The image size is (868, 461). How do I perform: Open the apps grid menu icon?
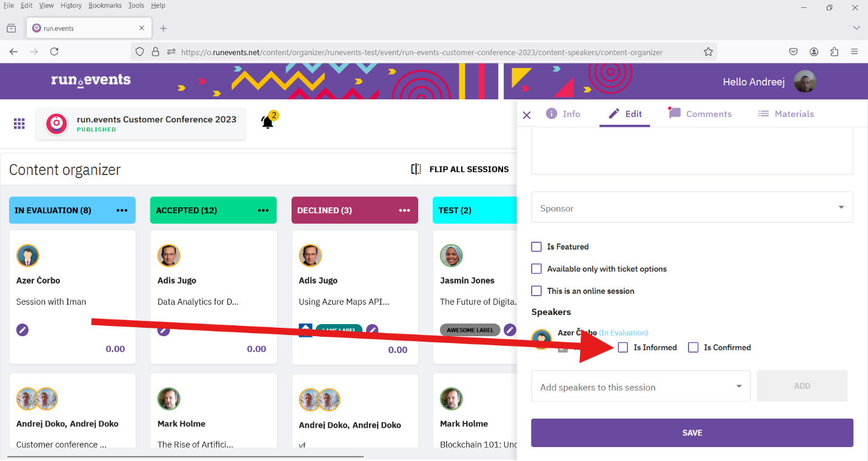pos(19,124)
